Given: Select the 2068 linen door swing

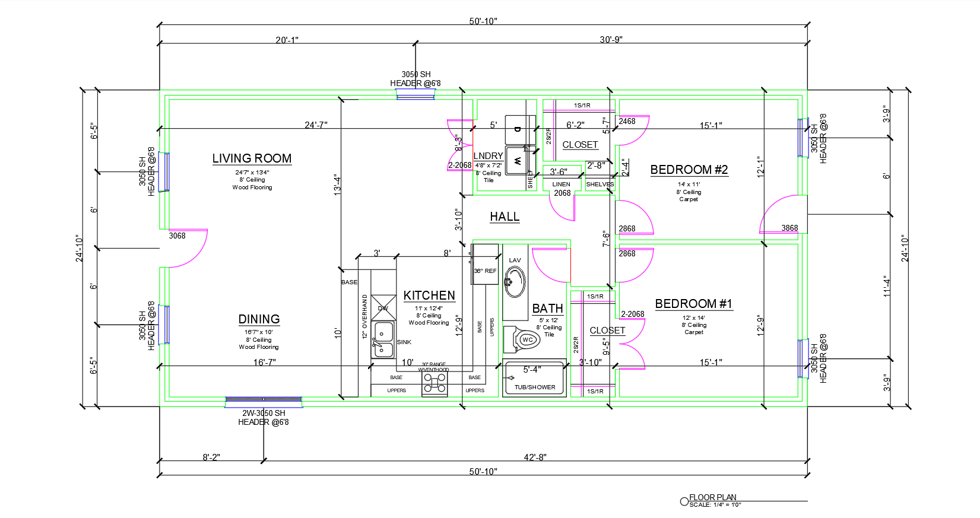Looking at the screenshot, I should 563,206.
